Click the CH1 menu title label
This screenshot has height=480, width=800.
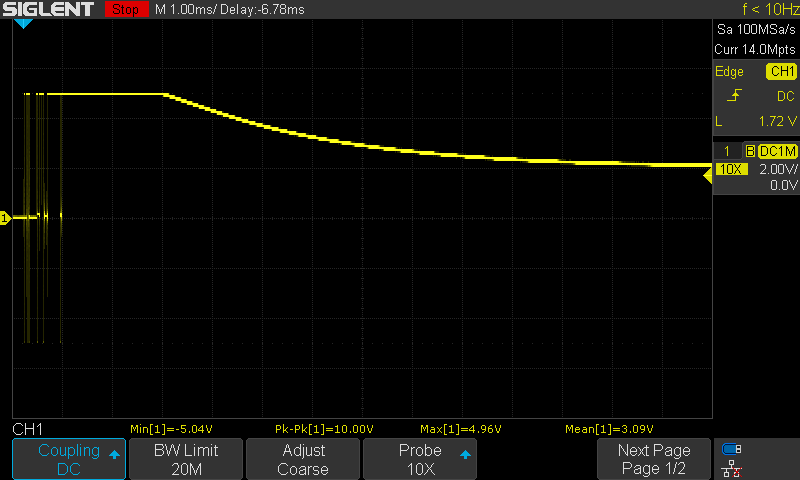pyautogui.click(x=28, y=429)
